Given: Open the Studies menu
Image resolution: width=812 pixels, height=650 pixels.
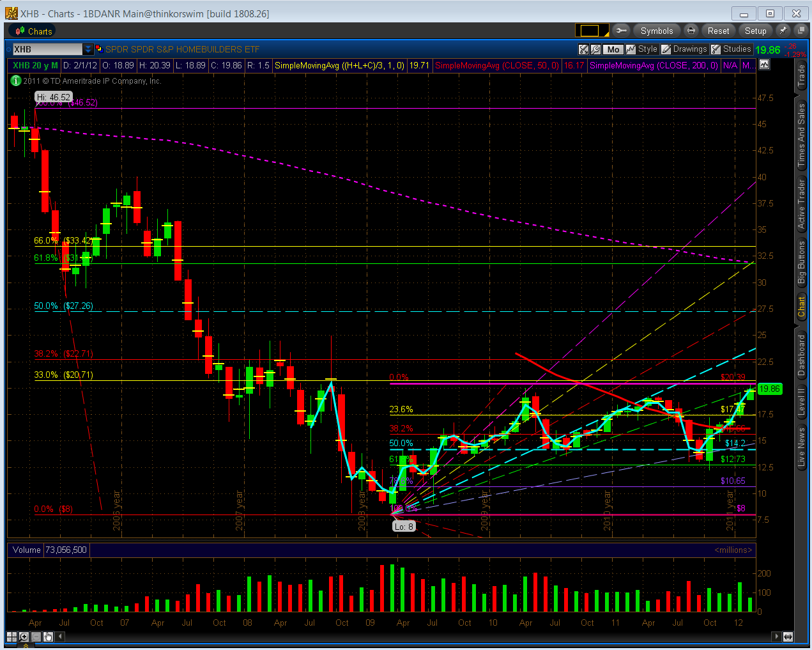Looking at the screenshot, I should click(732, 49).
